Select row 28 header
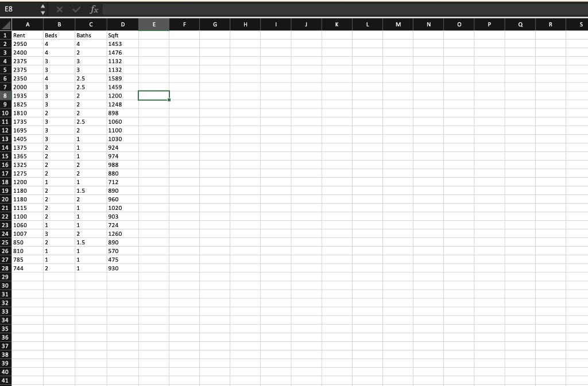This screenshot has height=386, width=588. pos(6,268)
